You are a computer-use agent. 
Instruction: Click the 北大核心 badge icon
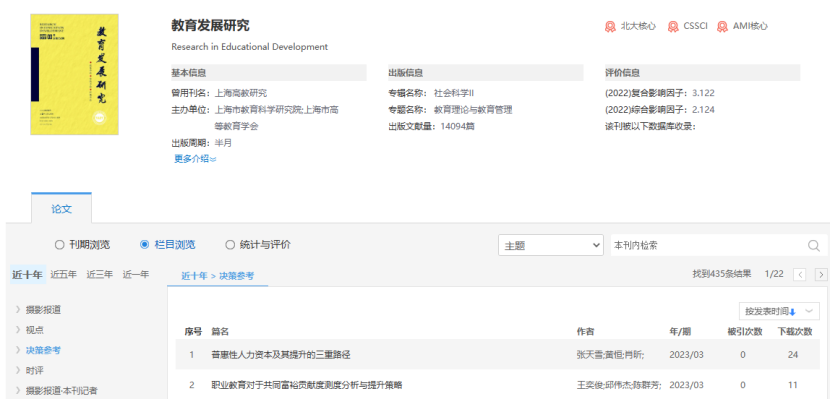pos(610,27)
